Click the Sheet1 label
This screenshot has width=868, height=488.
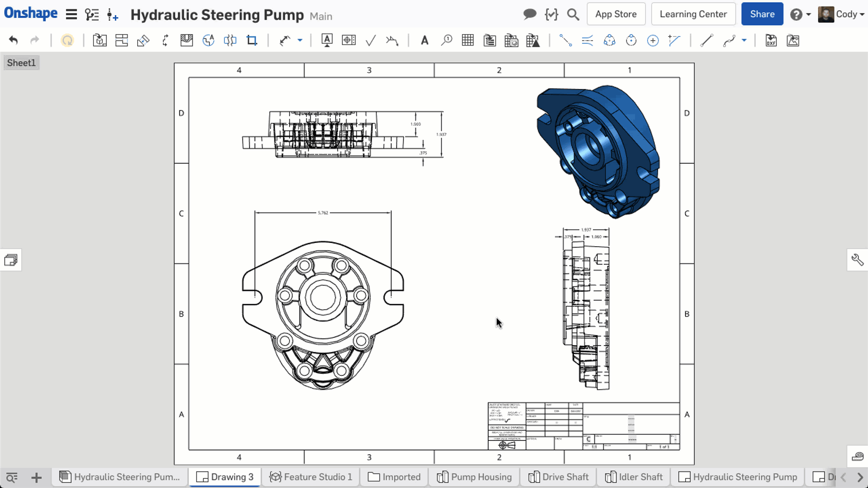pyautogui.click(x=21, y=63)
